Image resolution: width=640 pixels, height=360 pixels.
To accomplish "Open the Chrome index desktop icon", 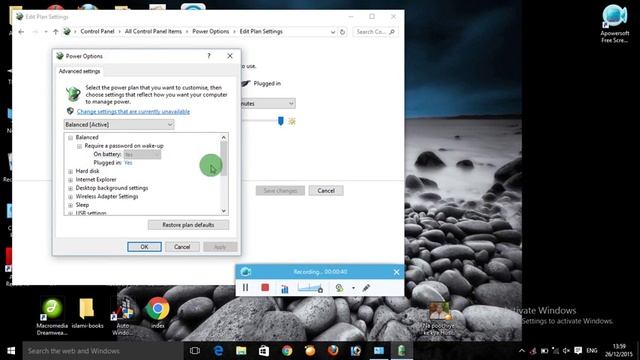I will [x=158, y=313].
